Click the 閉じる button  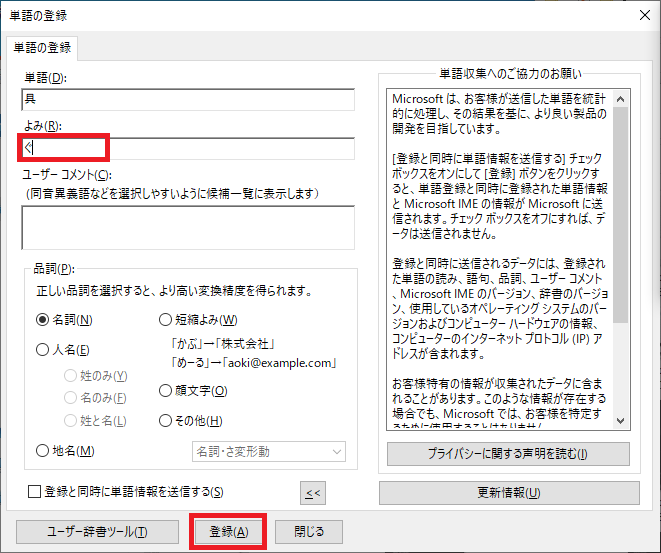tap(309, 532)
